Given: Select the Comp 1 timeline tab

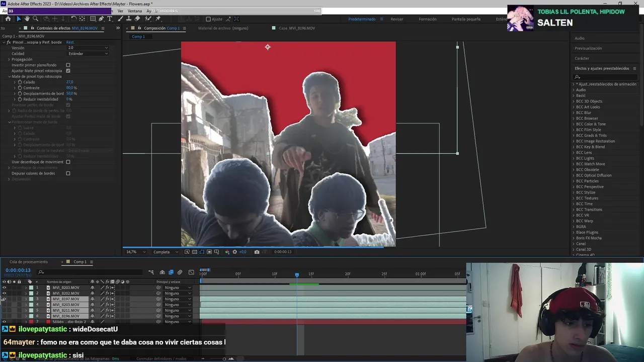Looking at the screenshot, I should pos(80,262).
